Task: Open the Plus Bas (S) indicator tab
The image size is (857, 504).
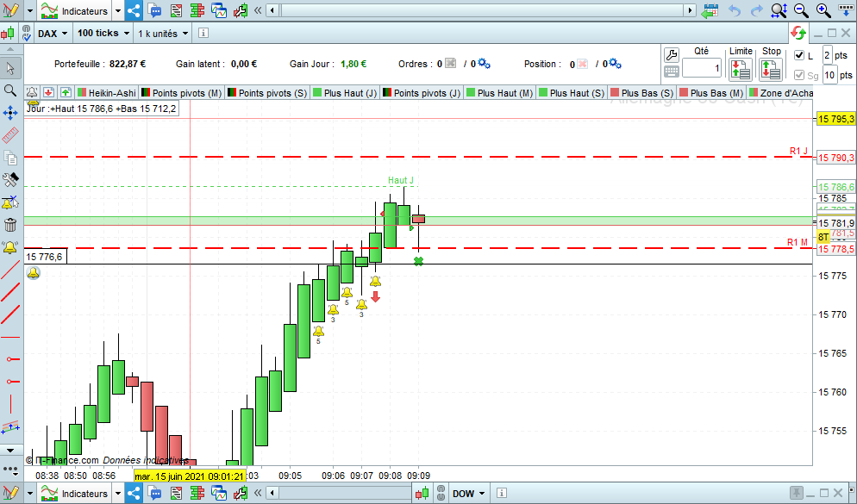Action: tap(641, 93)
